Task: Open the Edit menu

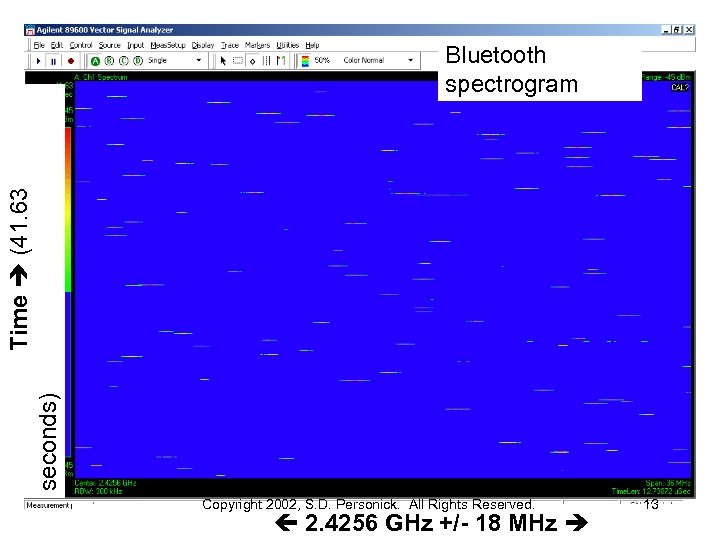Action: pyautogui.click(x=56, y=45)
